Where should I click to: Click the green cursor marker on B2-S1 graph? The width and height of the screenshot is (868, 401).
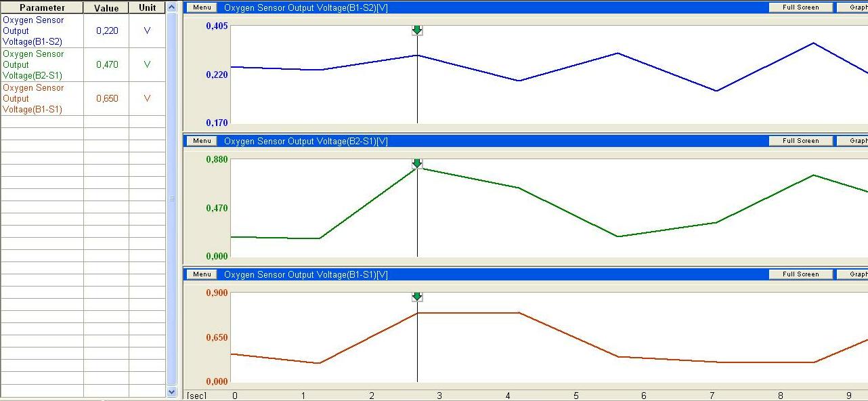tap(417, 164)
